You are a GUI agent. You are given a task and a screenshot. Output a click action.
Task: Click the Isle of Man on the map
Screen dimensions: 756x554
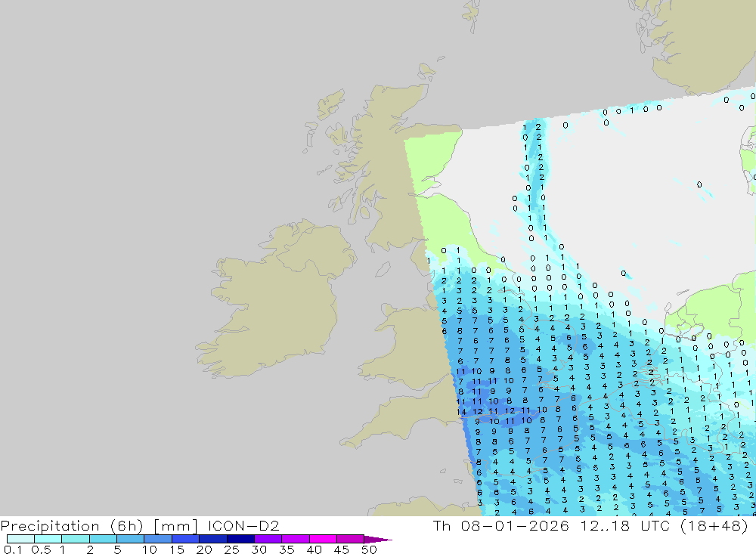pyautogui.click(x=383, y=269)
